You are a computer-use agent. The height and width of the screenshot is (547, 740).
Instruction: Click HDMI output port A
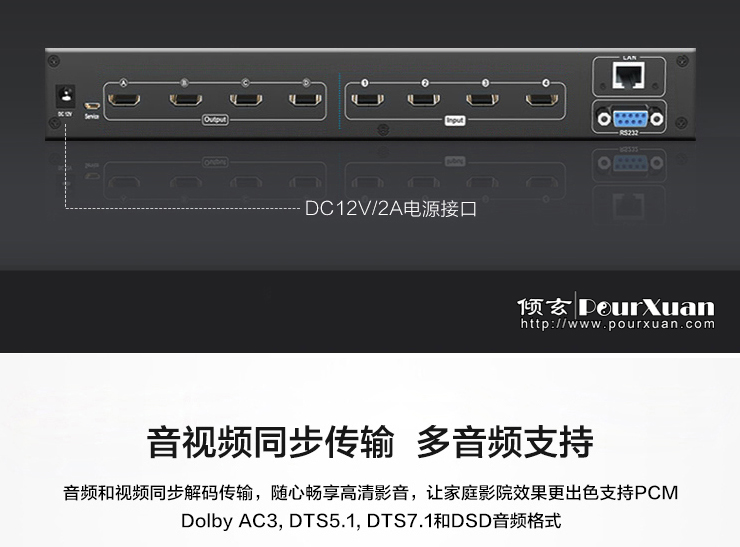(124, 100)
